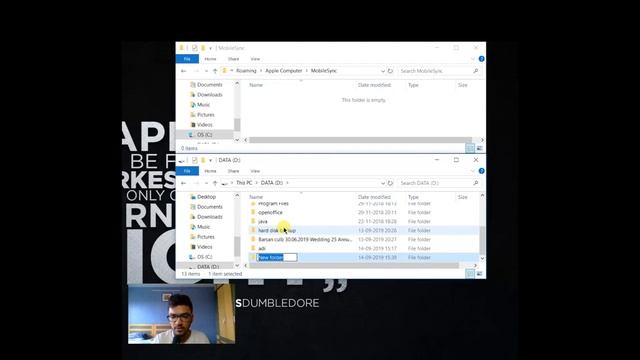Screen dimensions: 640x360
Task: Click Properties quick access icon in MobileSync title bar
Action: [195, 48]
